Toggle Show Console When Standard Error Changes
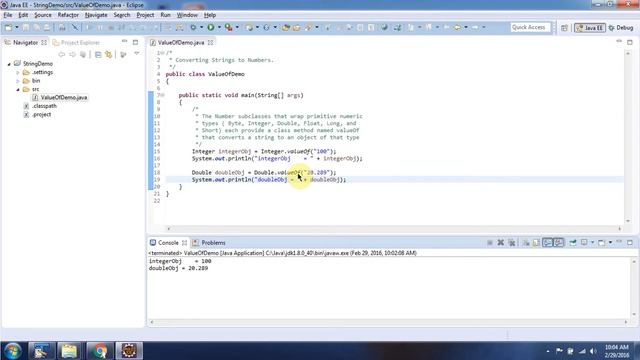 558,242
